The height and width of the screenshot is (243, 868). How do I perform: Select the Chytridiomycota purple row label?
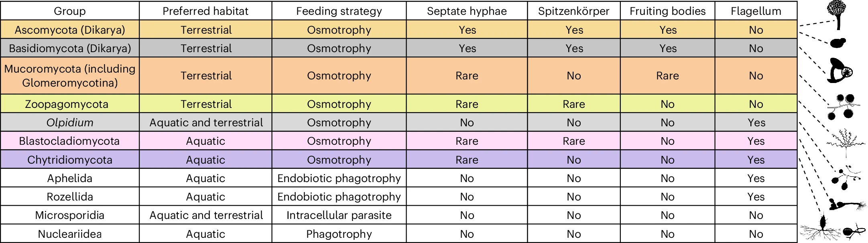[x=70, y=160]
